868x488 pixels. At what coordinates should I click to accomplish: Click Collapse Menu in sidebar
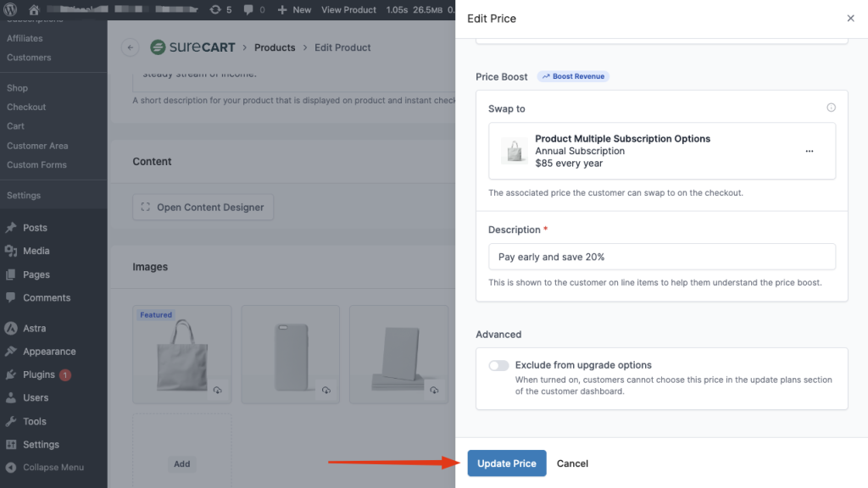click(x=53, y=467)
